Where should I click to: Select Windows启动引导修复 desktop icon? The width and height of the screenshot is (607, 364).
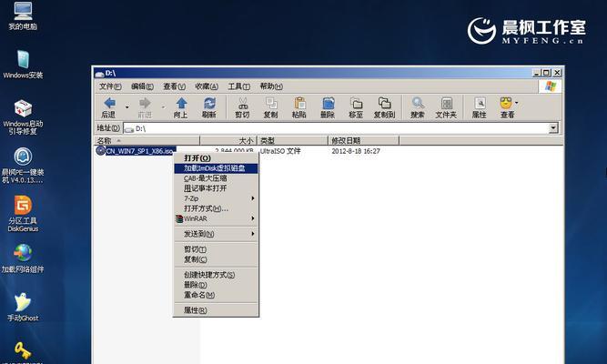tap(23, 117)
